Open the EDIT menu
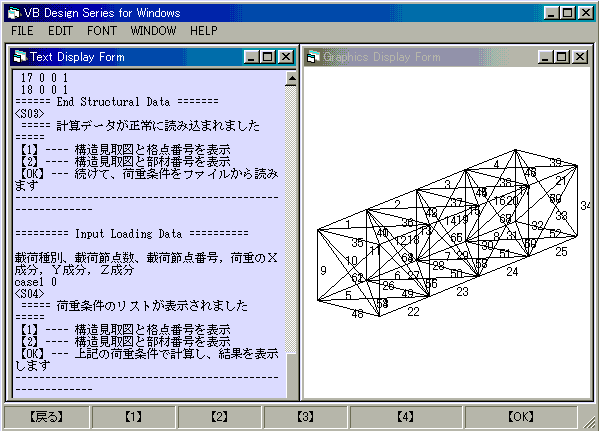 coord(60,31)
